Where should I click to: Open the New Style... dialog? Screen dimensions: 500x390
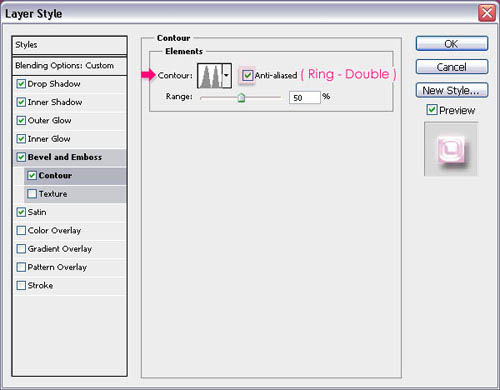click(x=452, y=90)
